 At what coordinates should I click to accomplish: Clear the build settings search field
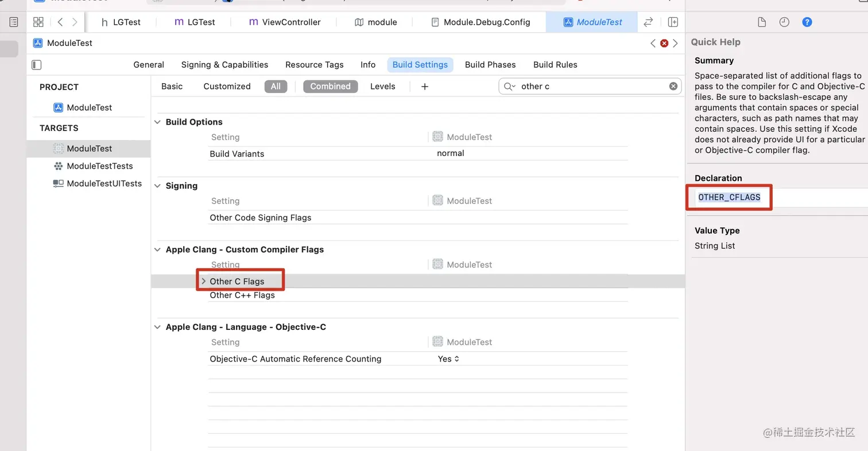[673, 87]
